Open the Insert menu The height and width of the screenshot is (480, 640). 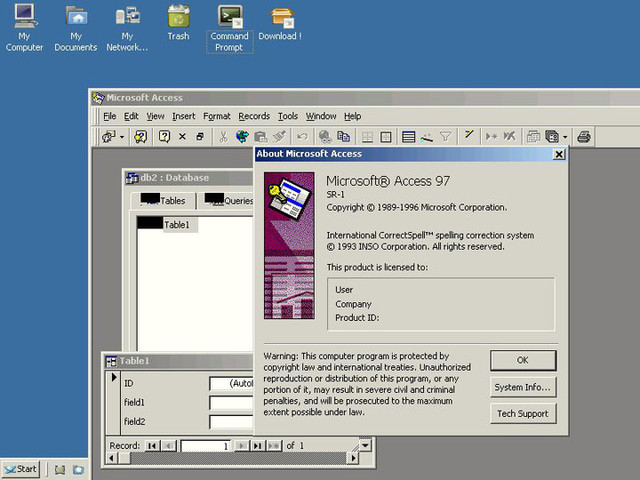tap(184, 116)
